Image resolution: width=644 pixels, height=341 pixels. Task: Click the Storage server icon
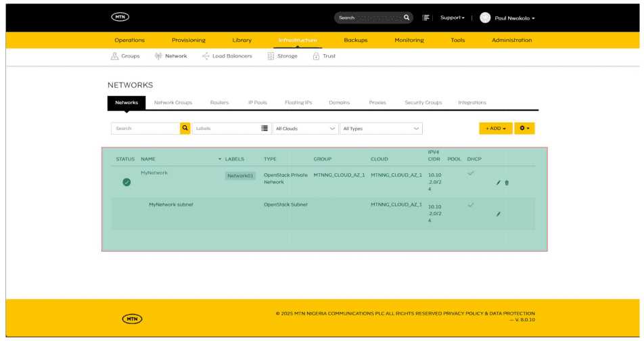click(271, 56)
